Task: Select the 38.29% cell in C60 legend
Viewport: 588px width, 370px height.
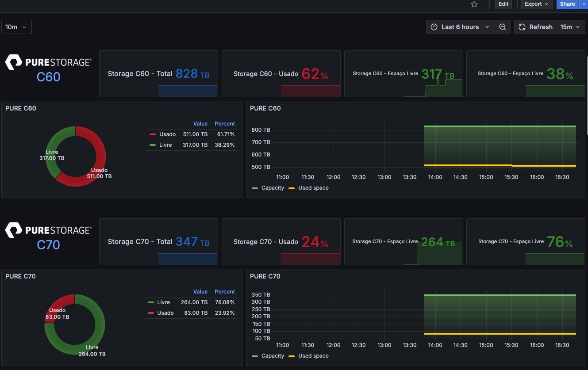Action: (x=226, y=145)
